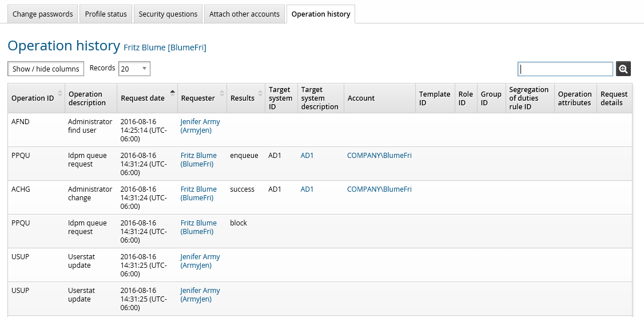Click the search magnifier icon button
Viewport: 644px width, 317px height.
point(623,69)
